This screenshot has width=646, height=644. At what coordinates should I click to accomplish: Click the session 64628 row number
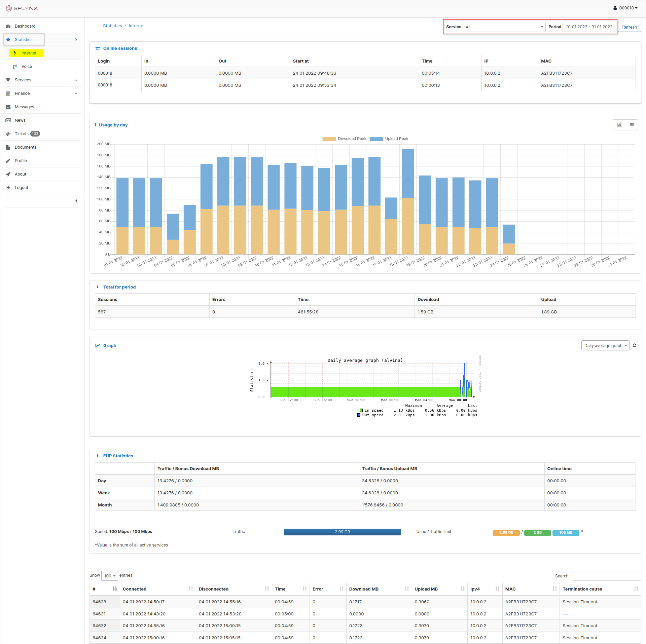coord(99,602)
